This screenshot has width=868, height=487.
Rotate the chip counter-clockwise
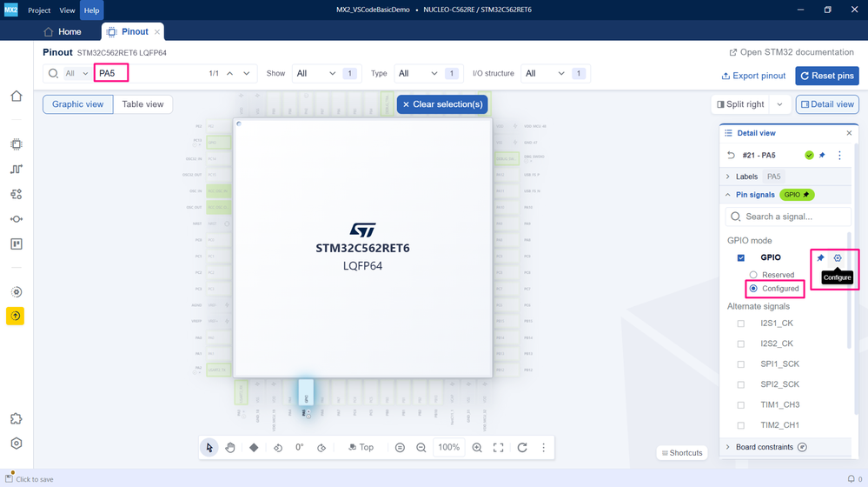278,448
